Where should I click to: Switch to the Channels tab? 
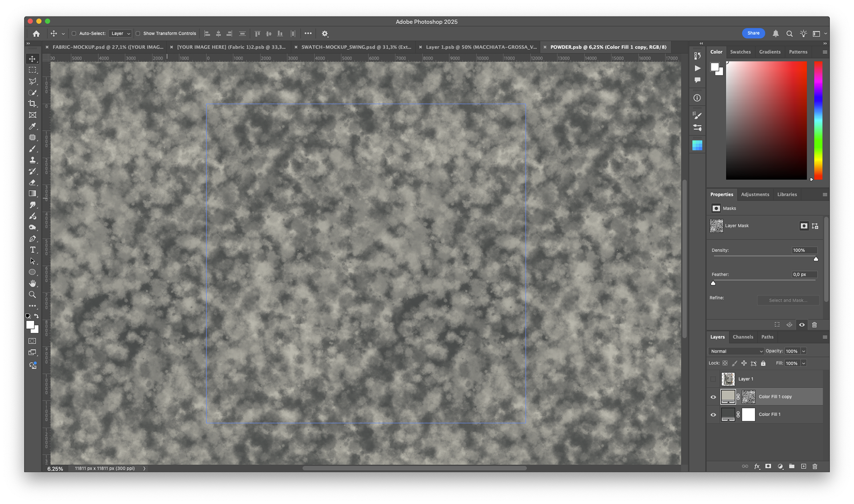[743, 337]
